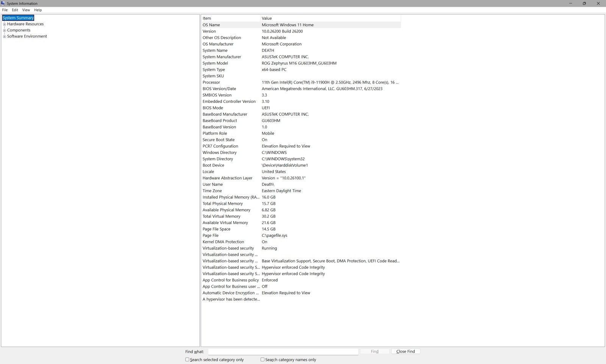Click the 'Microsoft Windows 11 Home' value
The height and width of the screenshot is (364, 606).
point(287,25)
